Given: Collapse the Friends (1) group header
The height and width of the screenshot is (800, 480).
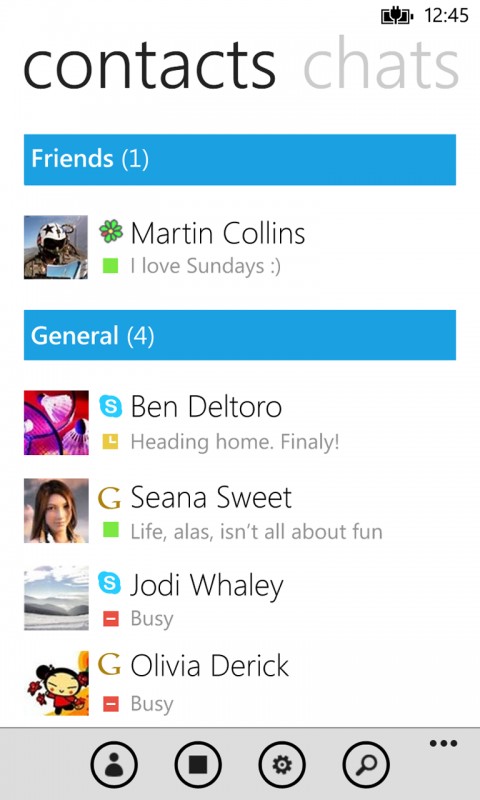Looking at the screenshot, I should click(x=240, y=159).
